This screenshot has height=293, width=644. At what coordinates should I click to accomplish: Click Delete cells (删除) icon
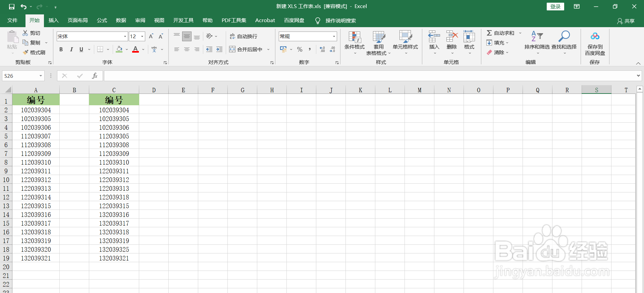452,36
